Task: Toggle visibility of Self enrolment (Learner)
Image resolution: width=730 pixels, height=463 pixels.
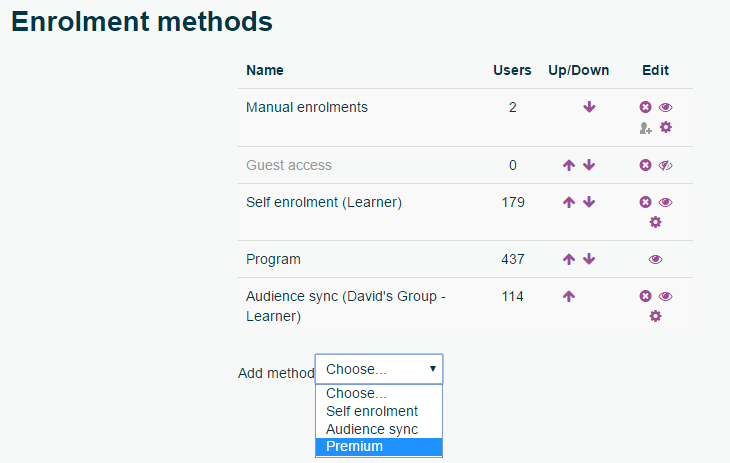Action: pyautogui.click(x=666, y=202)
